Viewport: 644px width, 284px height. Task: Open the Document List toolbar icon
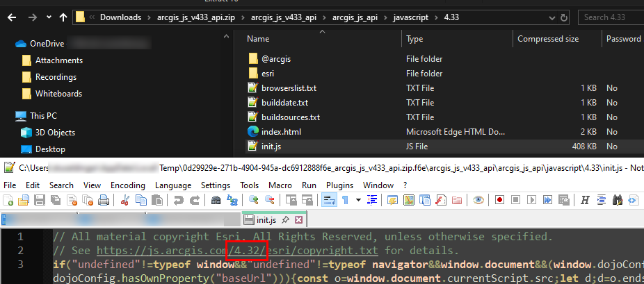point(425,200)
